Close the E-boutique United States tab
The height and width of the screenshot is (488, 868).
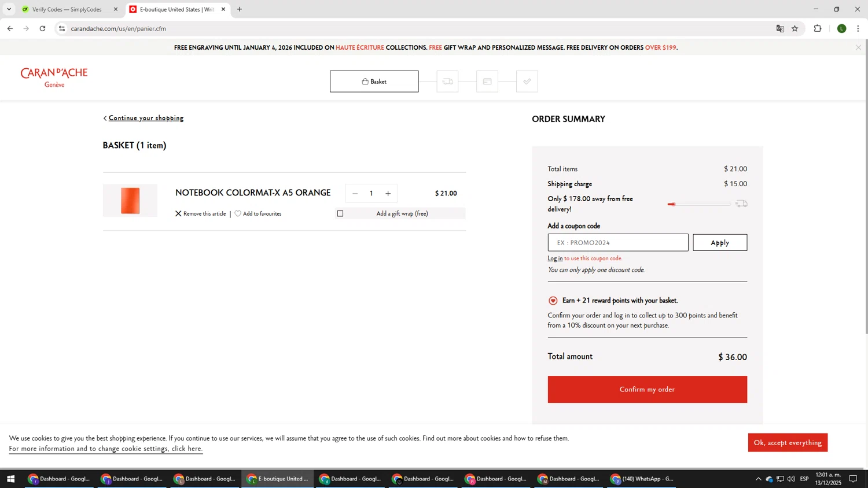coord(223,9)
